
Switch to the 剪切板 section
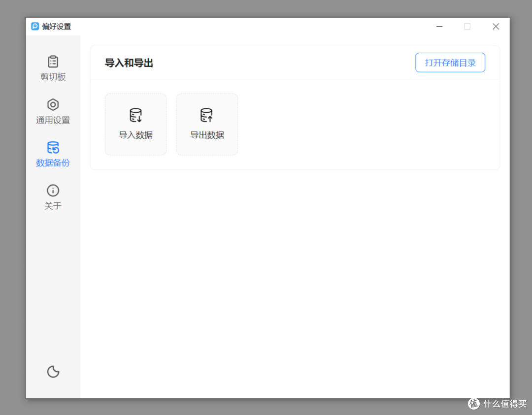(x=53, y=69)
